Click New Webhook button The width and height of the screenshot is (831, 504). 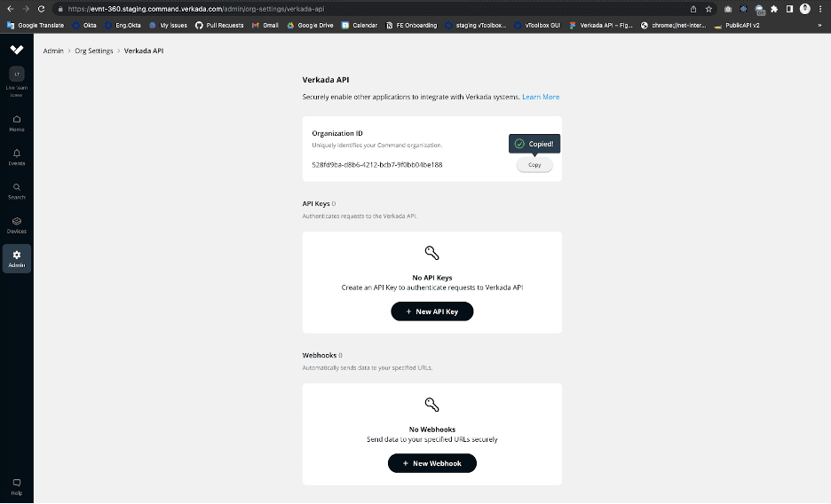pyautogui.click(x=432, y=463)
